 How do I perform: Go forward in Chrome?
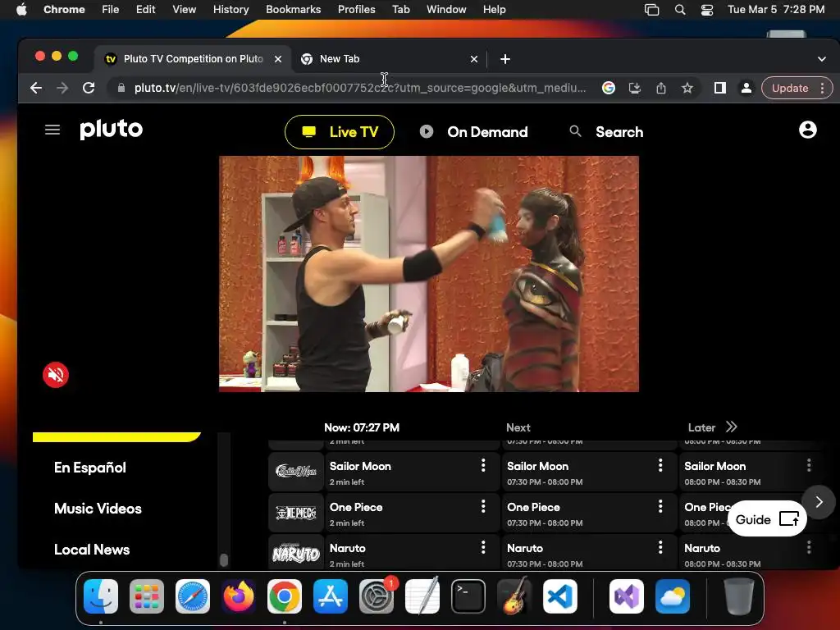(x=62, y=88)
